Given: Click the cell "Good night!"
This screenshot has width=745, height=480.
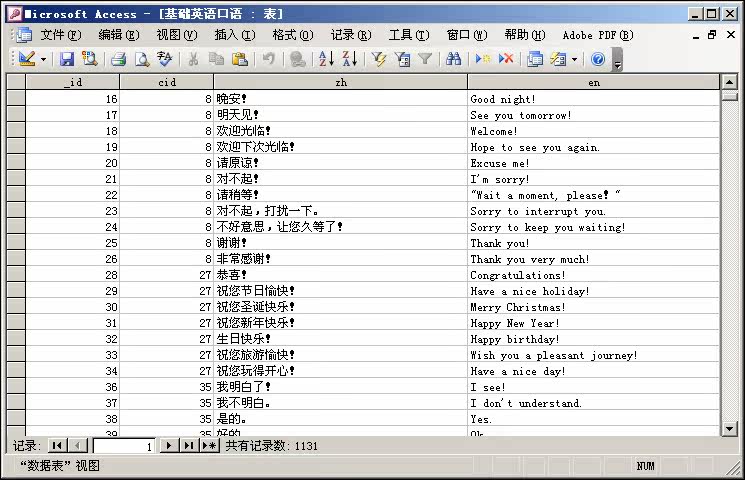Looking at the screenshot, I should pyautogui.click(x=593, y=98).
